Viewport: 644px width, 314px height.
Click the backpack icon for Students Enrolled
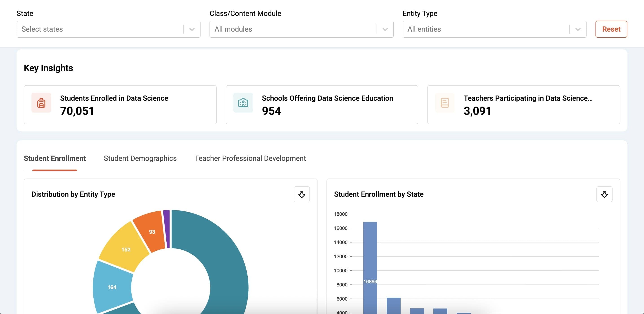click(41, 103)
